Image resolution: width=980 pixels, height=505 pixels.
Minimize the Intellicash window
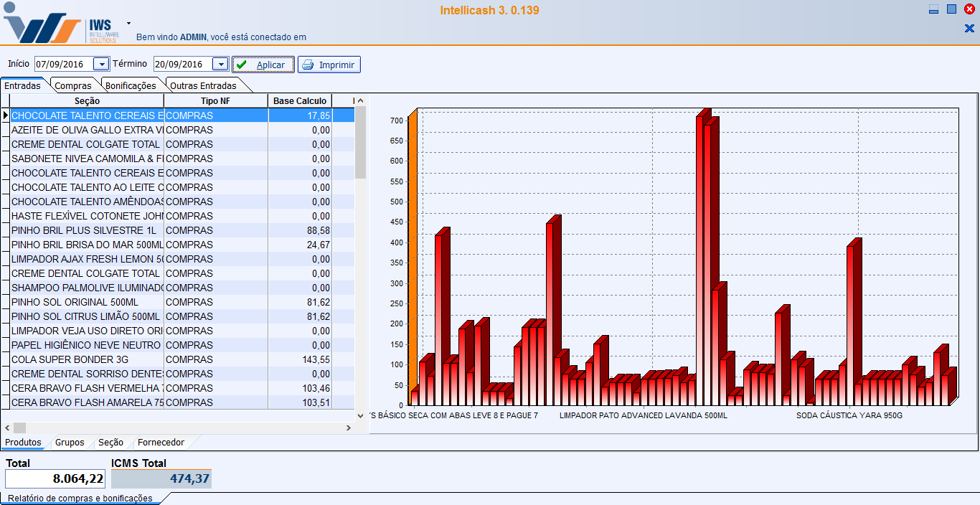[x=933, y=9]
